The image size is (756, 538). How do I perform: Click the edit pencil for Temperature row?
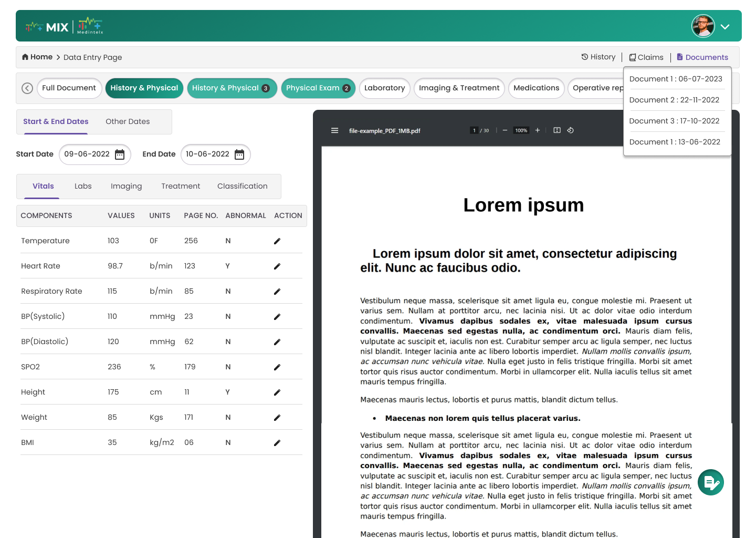277,241
